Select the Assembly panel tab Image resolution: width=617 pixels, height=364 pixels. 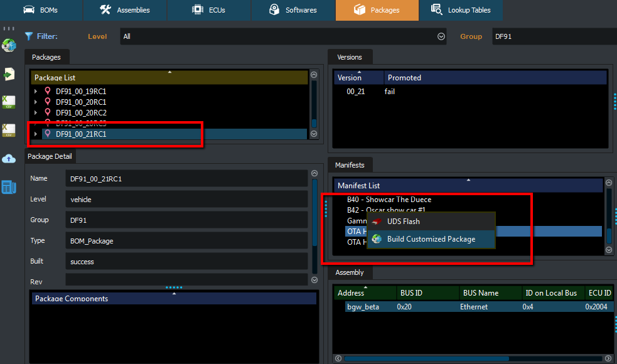[350, 272]
